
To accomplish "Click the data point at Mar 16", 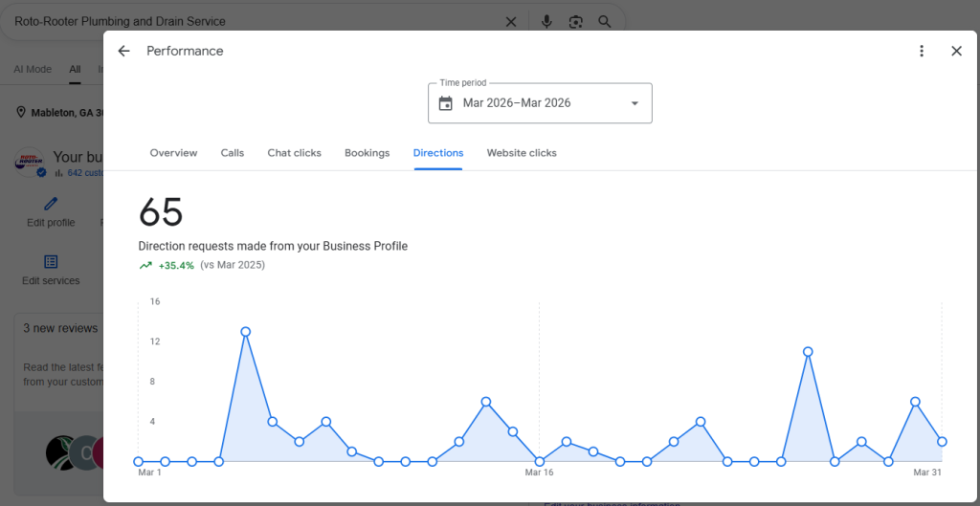I will tap(540, 462).
